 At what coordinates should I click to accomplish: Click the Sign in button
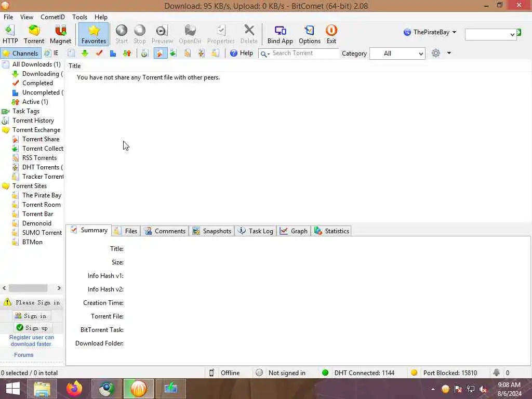(x=32, y=316)
